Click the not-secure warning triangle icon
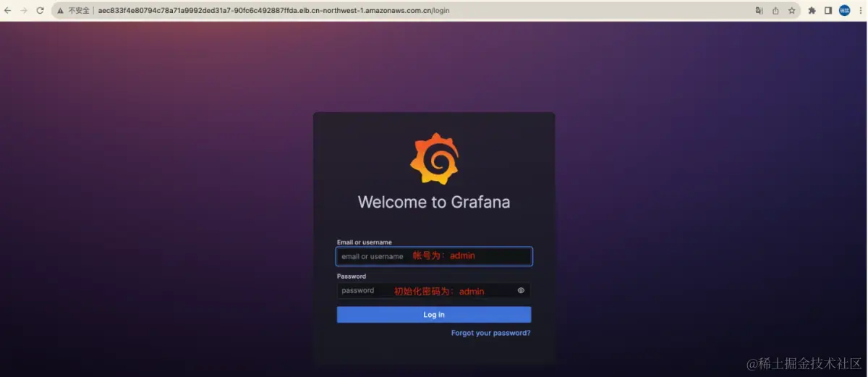 (x=60, y=11)
